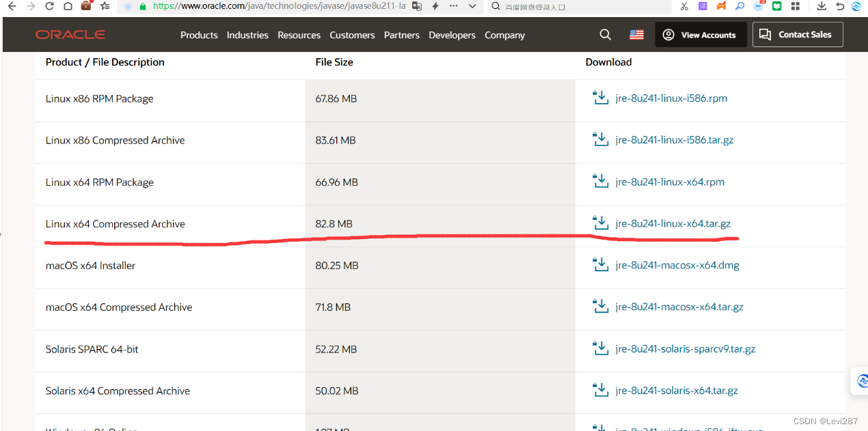The image size is (868, 431).
Task: Click the address bar URL
Action: click(x=280, y=6)
